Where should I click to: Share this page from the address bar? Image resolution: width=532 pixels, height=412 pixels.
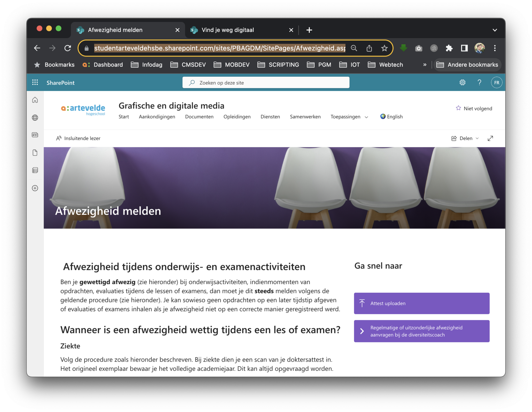click(x=369, y=48)
